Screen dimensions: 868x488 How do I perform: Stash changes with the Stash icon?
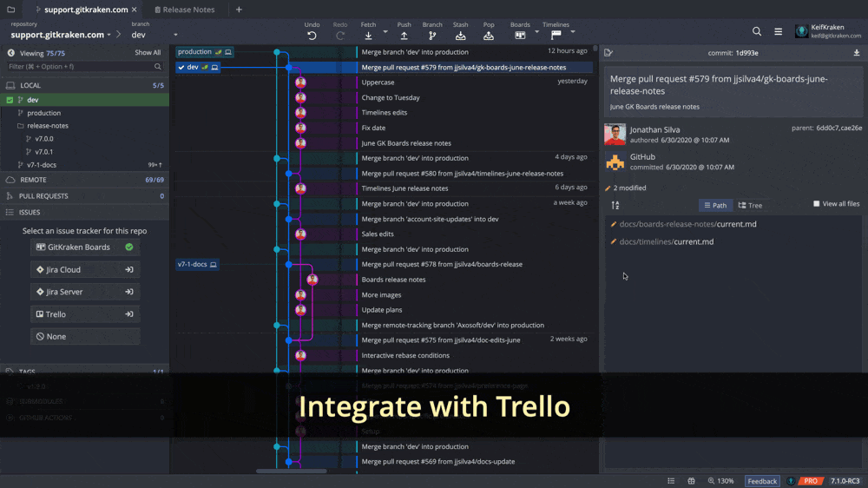[x=460, y=36]
